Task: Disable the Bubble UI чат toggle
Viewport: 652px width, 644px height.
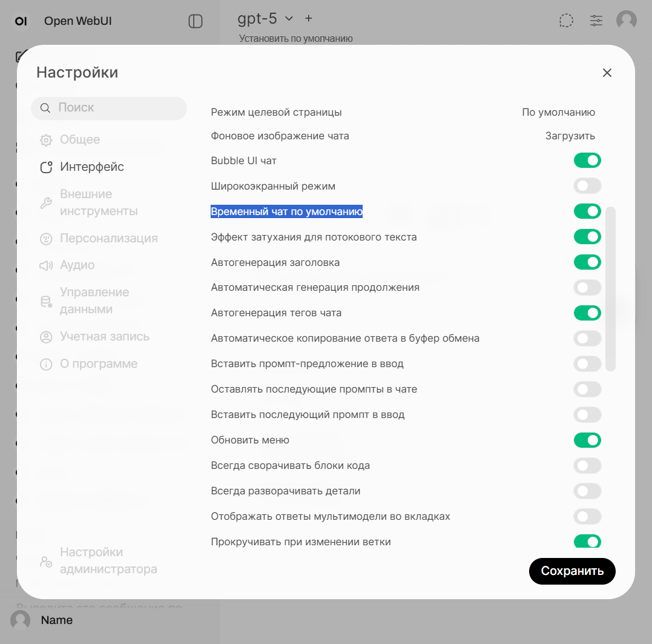Action: [587, 161]
